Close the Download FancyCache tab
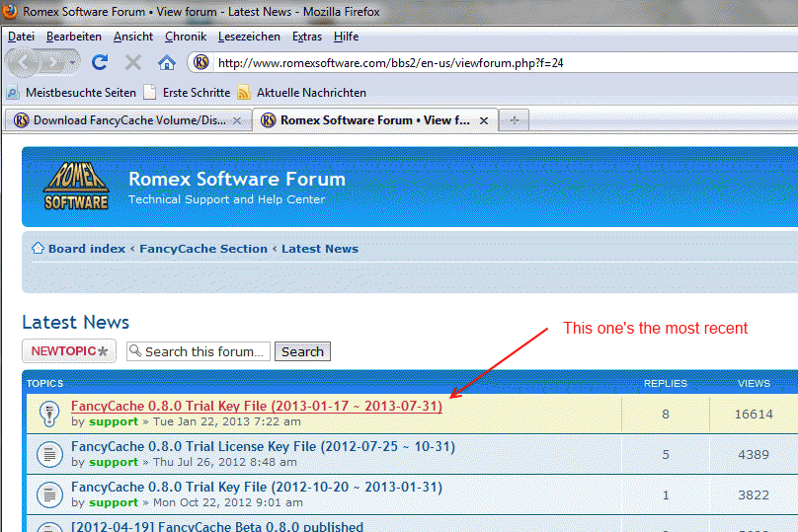Screen dimensions: 798x532 237,121
